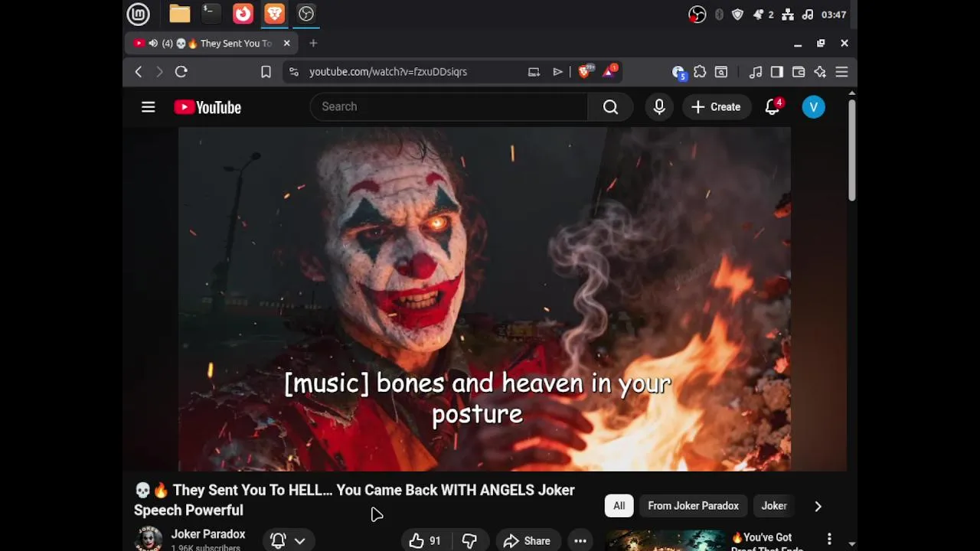
Task: Open the shield security tray icon
Action: (x=737, y=15)
